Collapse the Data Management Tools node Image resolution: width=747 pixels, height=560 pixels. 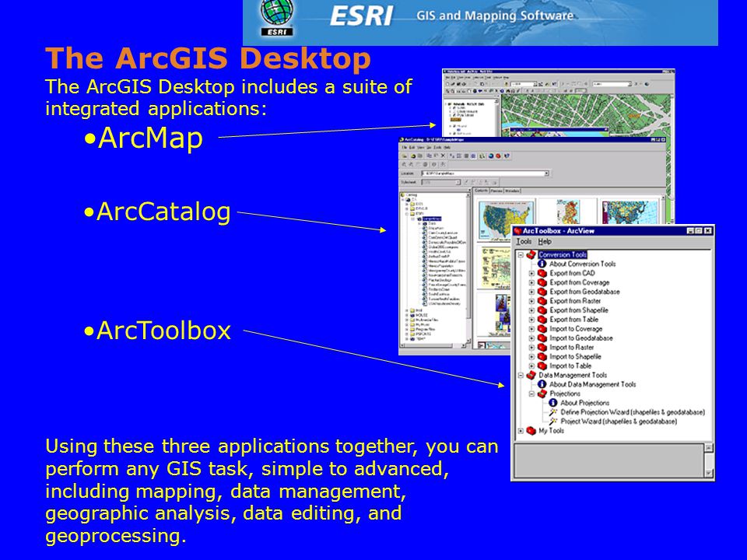521,375
